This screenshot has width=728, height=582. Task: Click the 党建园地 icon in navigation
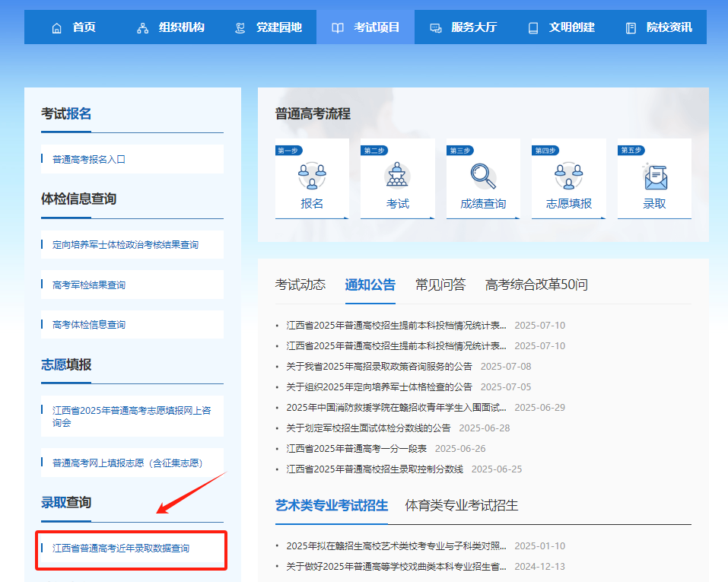239,27
